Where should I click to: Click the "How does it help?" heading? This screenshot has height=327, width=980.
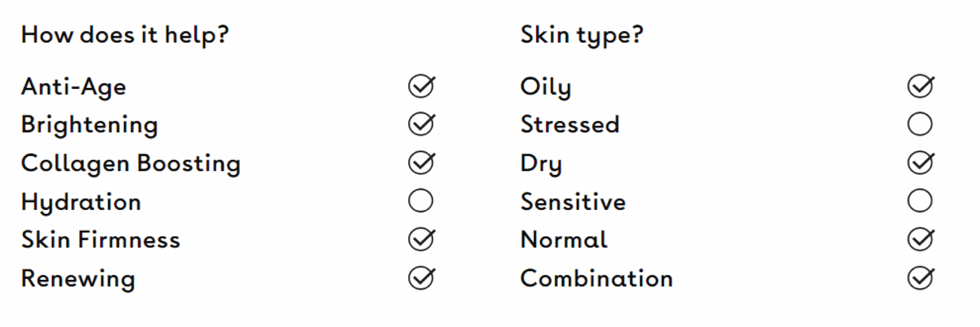125,35
